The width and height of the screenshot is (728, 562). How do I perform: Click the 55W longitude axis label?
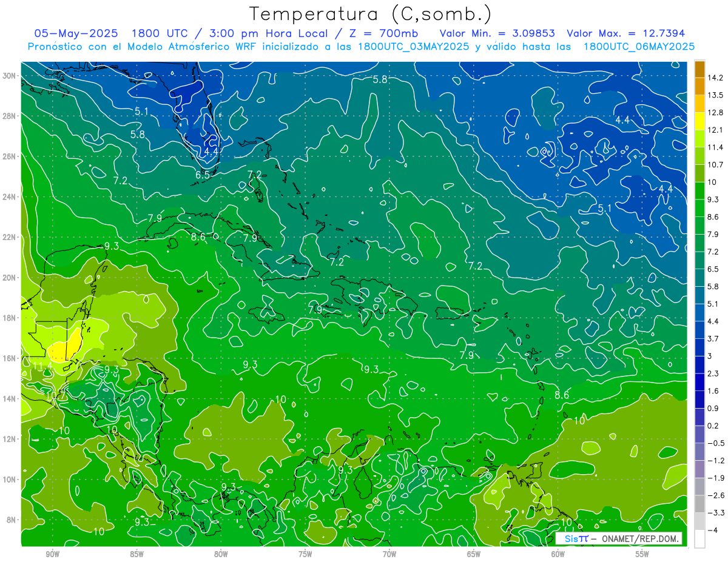click(x=642, y=554)
